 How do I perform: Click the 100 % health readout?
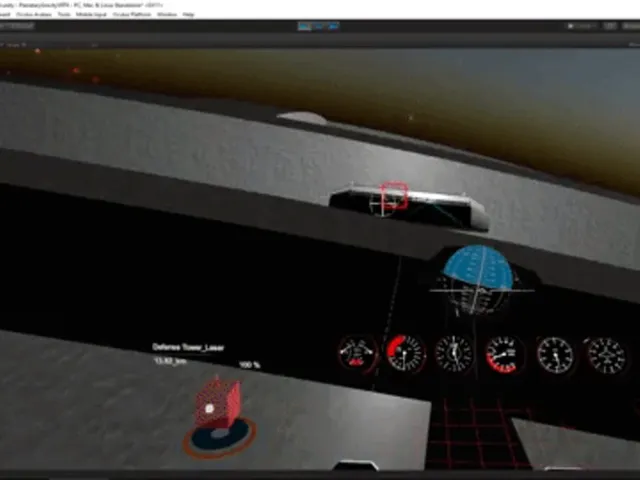tap(249, 364)
